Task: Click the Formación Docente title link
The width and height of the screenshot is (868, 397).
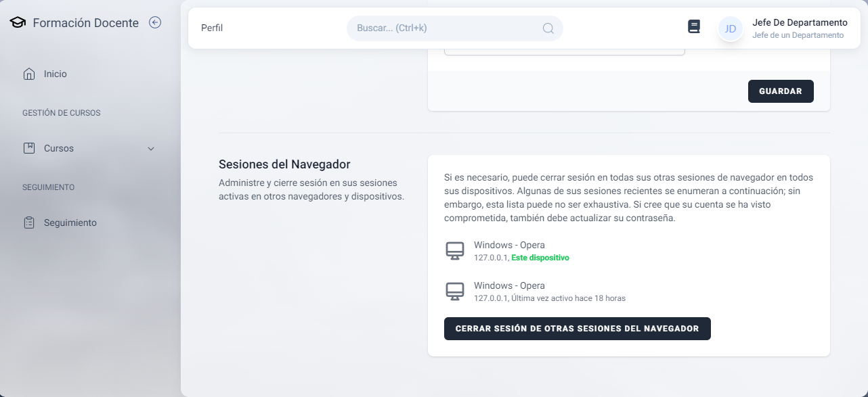Action: coord(85,23)
